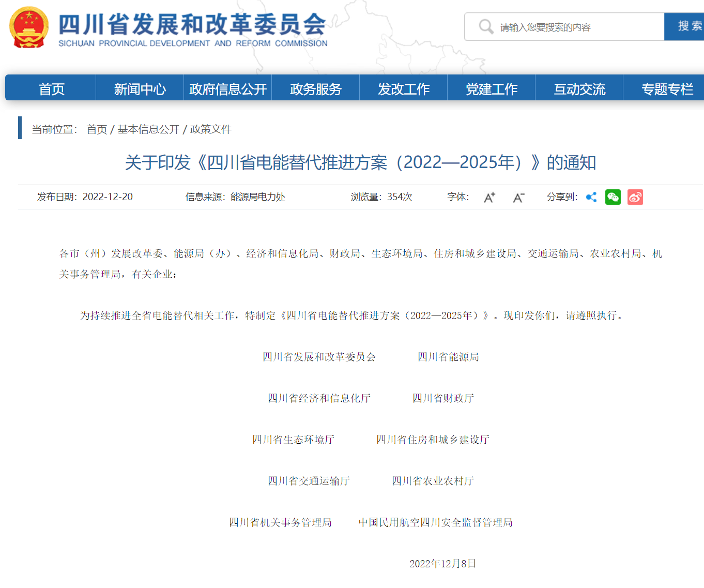Viewport: 704px width, 588px height.
Task: Open 基本信息公开 breadcrumb link
Action: click(x=148, y=129)
